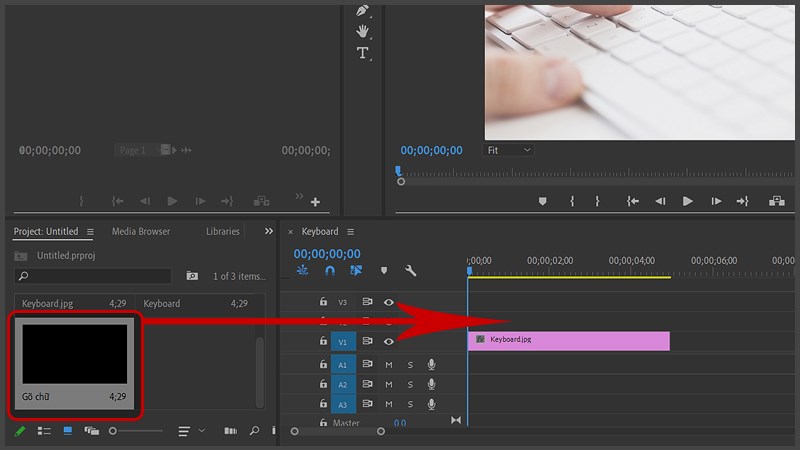Open the sort icons dropdown in Project panel
This screenshot has width=800, height=450.
coord(189,431)
